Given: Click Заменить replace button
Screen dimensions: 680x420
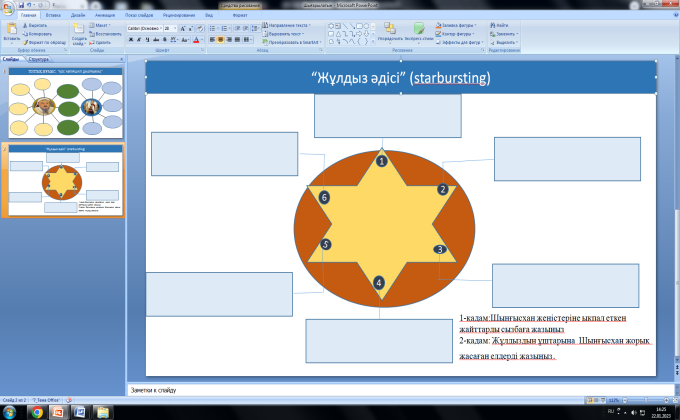Looking at the screenshot, I should (x=504, y=34).
